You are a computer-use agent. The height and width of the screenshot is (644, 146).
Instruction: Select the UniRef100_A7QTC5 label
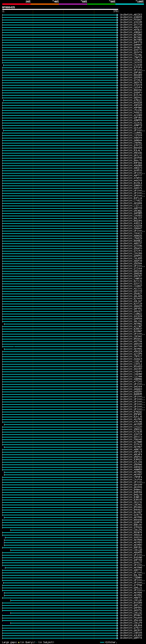[x=131, y=85]
